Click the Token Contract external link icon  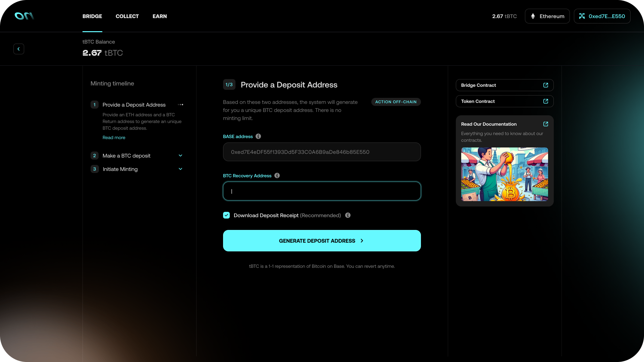546,101
